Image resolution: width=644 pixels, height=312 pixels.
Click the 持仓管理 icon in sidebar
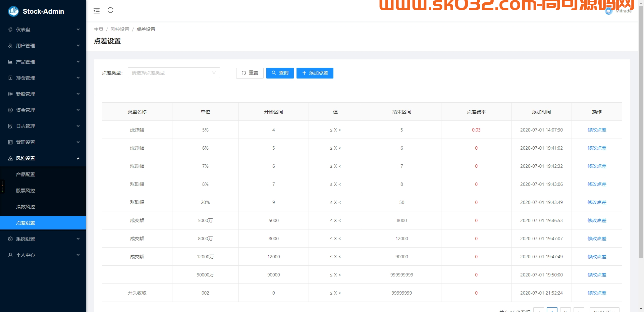10,78
